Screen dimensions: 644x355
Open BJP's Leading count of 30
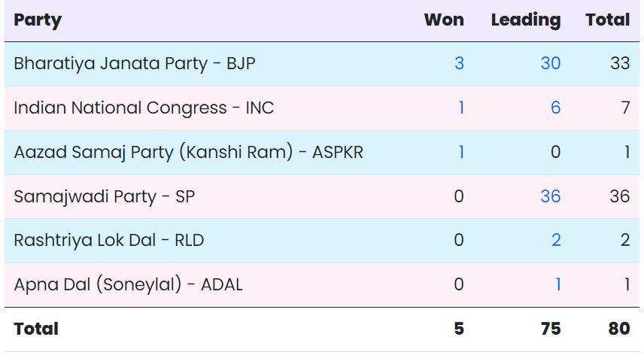pyautogui.click(x=550, y=64)
